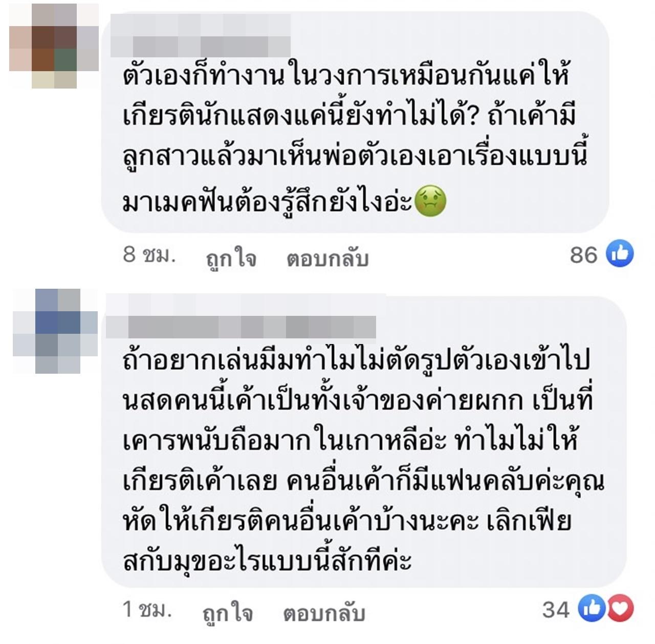
Task: Click the second comment's text bubble
Action: 364,441
